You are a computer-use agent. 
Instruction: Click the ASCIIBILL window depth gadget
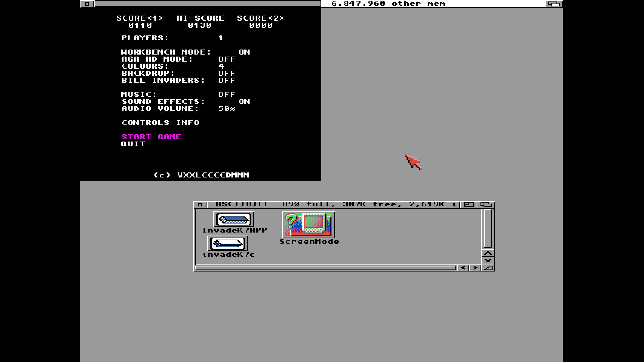coord(486,205)
